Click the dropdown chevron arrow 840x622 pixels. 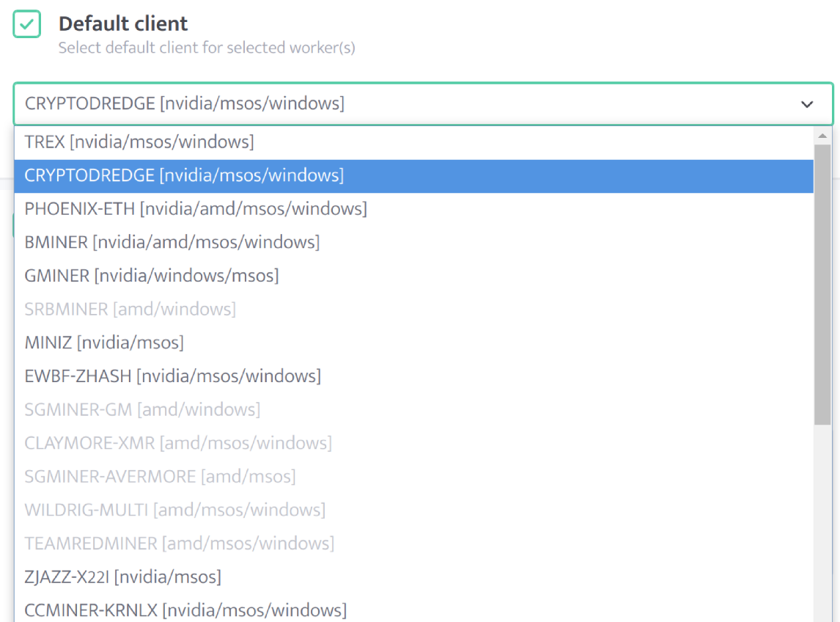pos(807,104)
